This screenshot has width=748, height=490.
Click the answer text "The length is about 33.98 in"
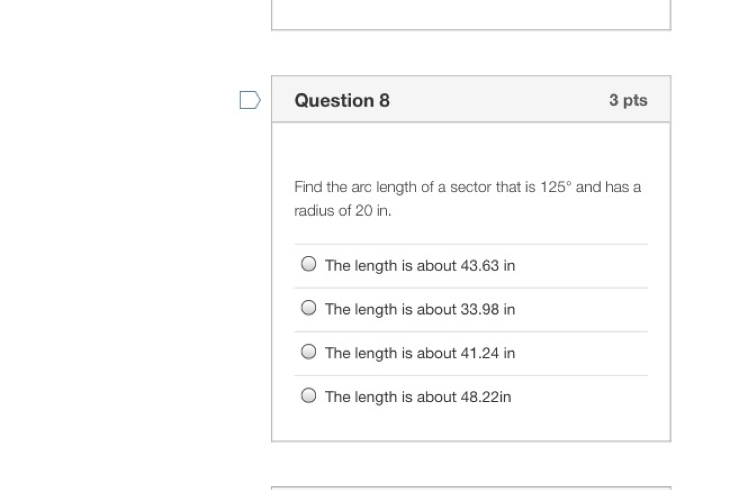click(419, 310)
